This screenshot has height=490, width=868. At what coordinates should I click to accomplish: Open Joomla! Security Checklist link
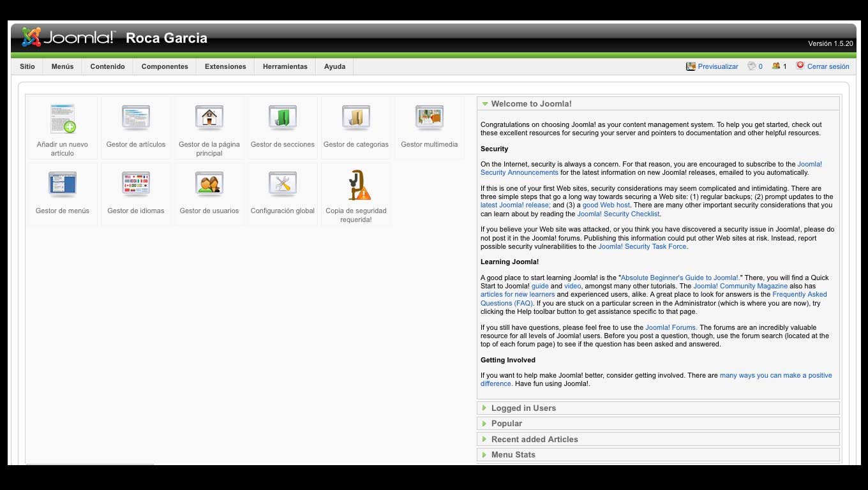618,214
